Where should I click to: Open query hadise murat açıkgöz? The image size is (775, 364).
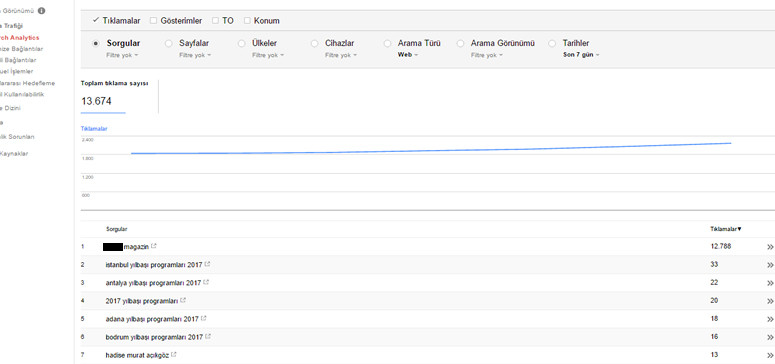coord(137,355)
